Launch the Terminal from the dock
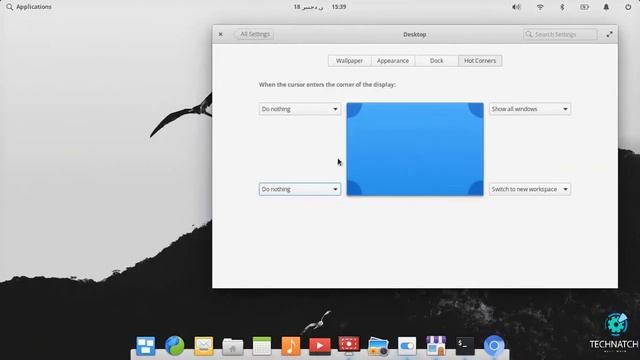The image size is (640, 360). tap(465, 346)
